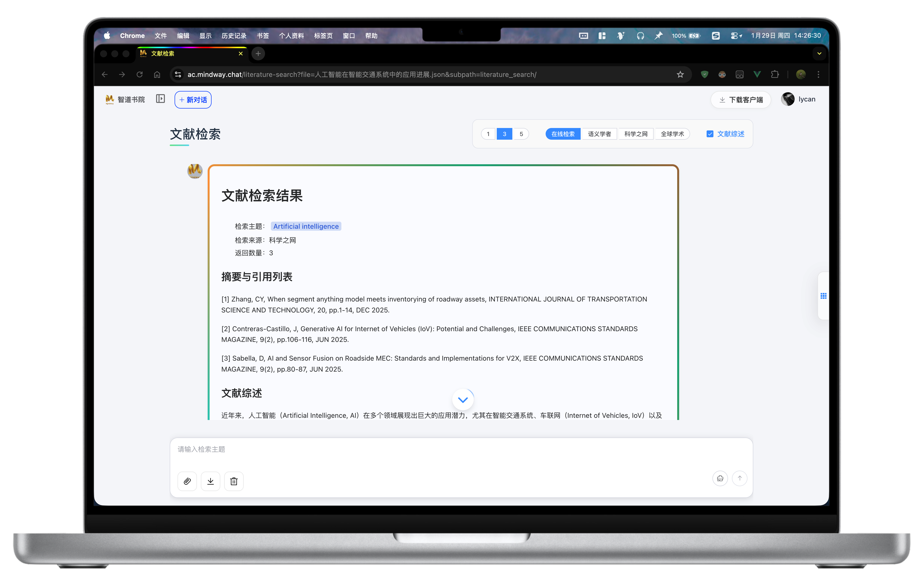
Task: Select result count 1
Action: (x=488, y=134)
